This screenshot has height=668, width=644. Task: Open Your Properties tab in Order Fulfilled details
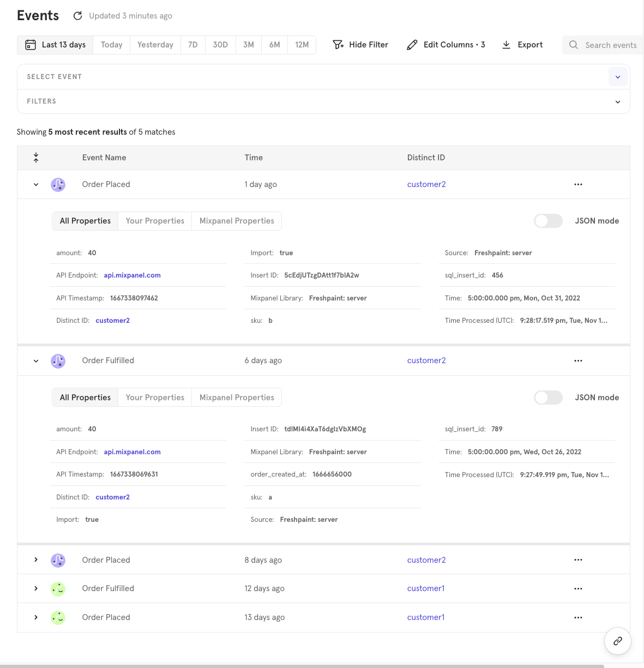155,398
